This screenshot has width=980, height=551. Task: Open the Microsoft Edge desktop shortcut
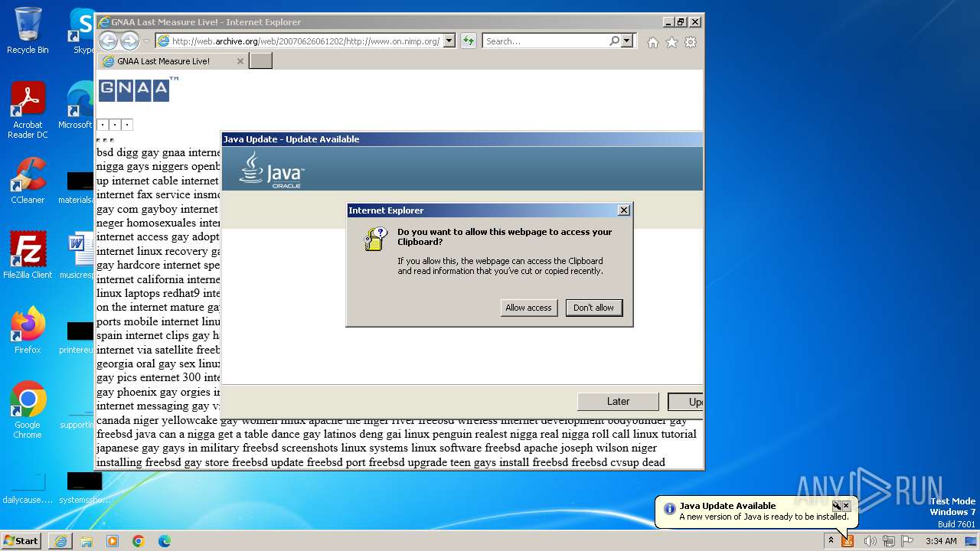click(80, 106)
